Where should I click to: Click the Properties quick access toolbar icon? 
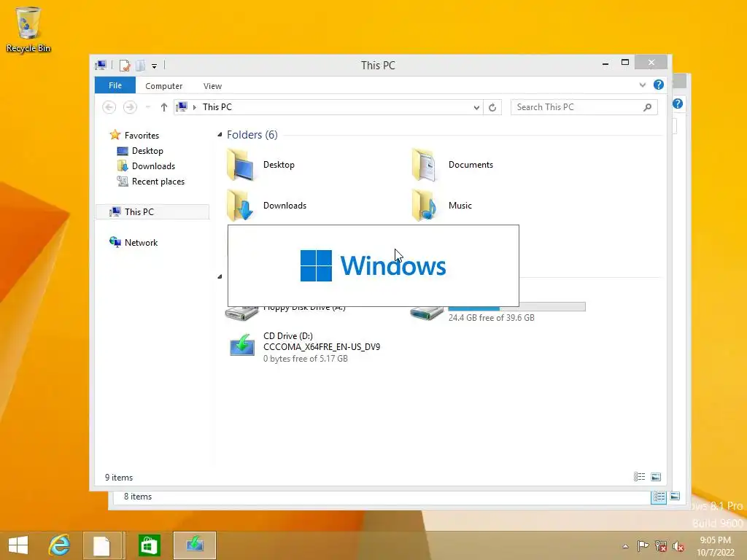coord(125,65)
